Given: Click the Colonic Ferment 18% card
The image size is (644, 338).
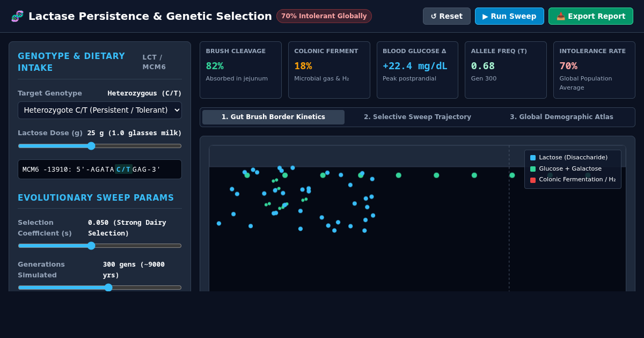Looking at the screenshot, I should [x=329, y=70].
